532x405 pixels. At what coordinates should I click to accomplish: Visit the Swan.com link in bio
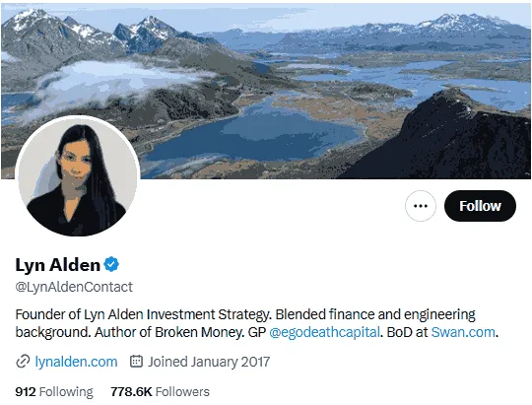(463, 332)
